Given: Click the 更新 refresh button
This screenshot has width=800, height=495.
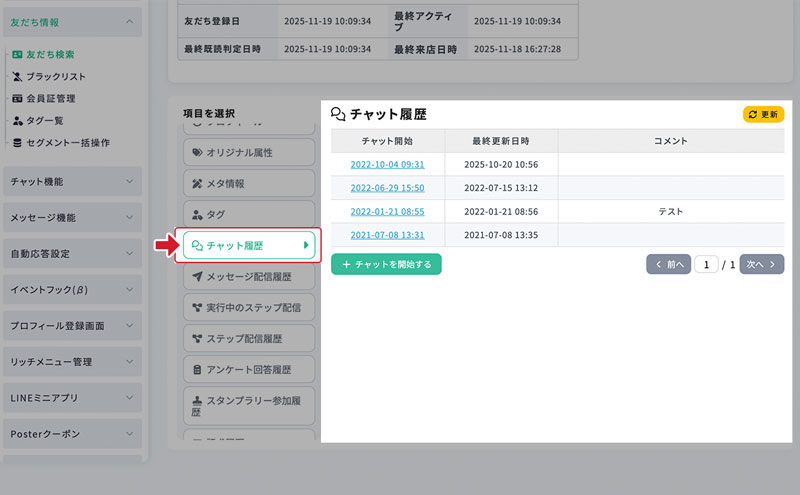Looking at the screenshot, I should point(763,115).
